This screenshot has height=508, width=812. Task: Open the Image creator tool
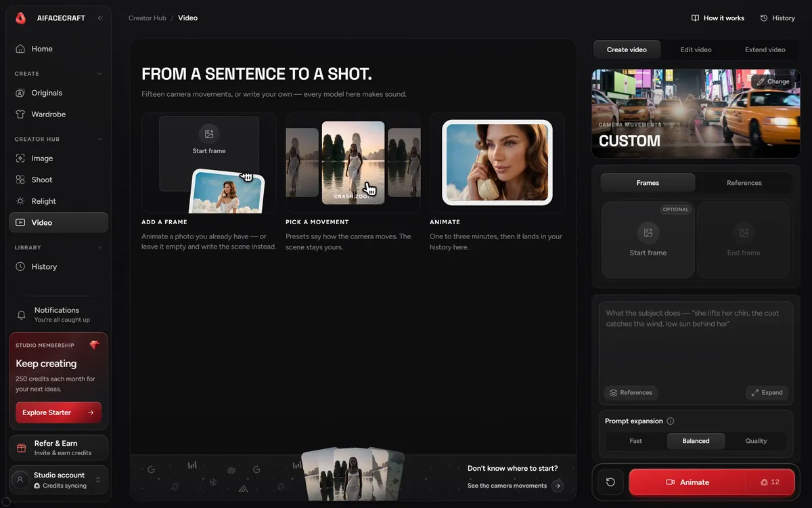click(x=58, y=158)
